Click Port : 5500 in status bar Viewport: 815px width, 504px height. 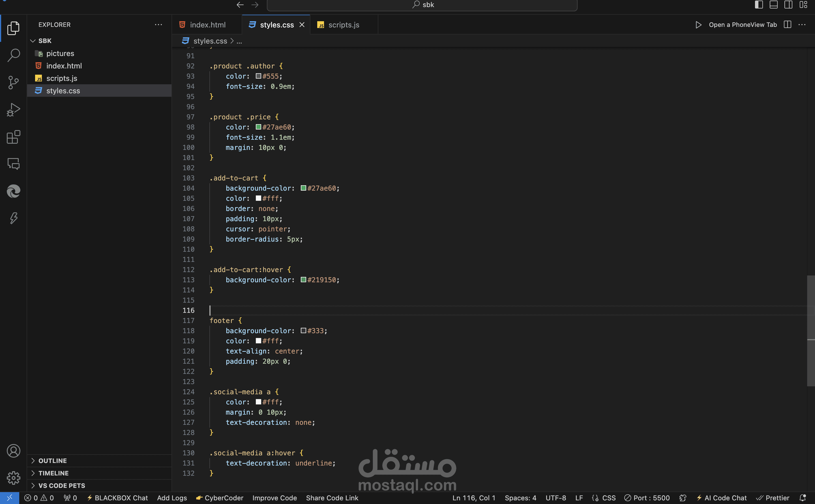[647, 498]
